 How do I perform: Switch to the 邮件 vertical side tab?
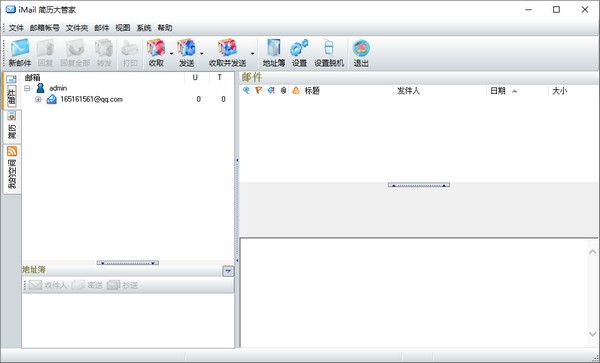pyautogui.click(x=12, y=91)
